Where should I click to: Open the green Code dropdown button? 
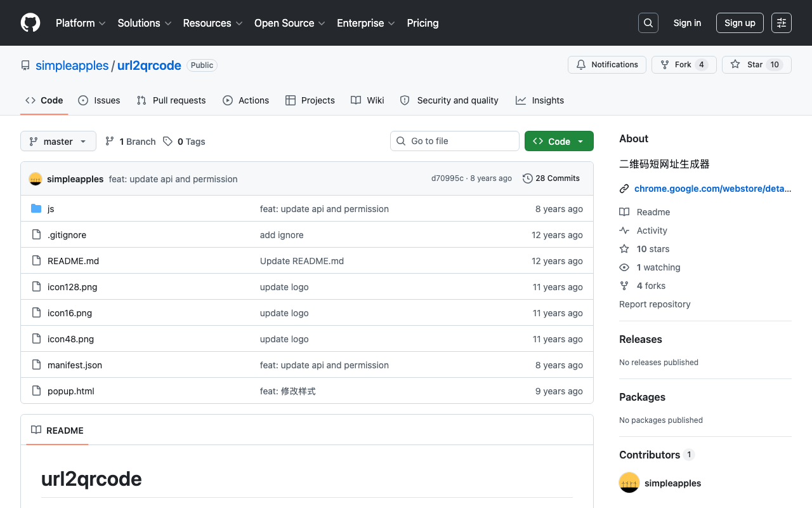pos(559,141)
